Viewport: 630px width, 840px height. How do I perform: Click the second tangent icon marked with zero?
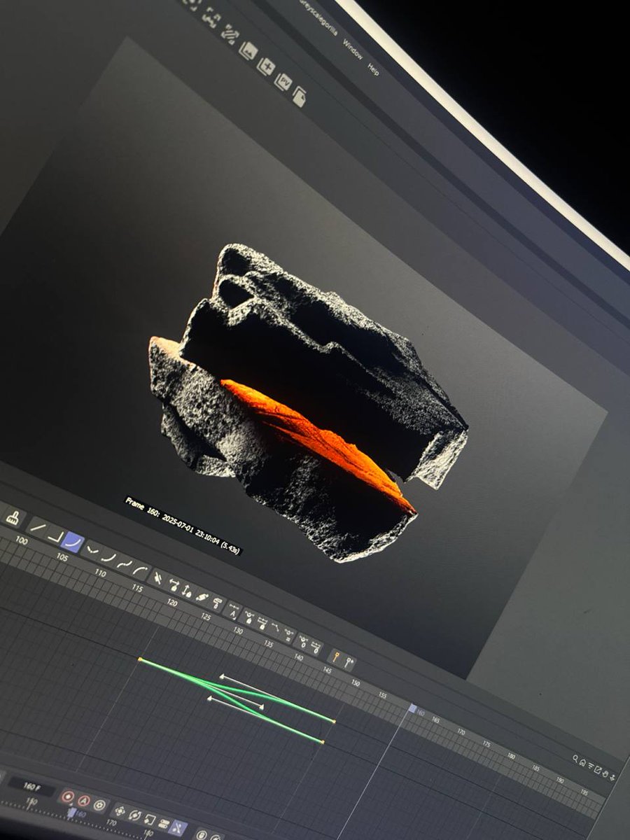316,649
